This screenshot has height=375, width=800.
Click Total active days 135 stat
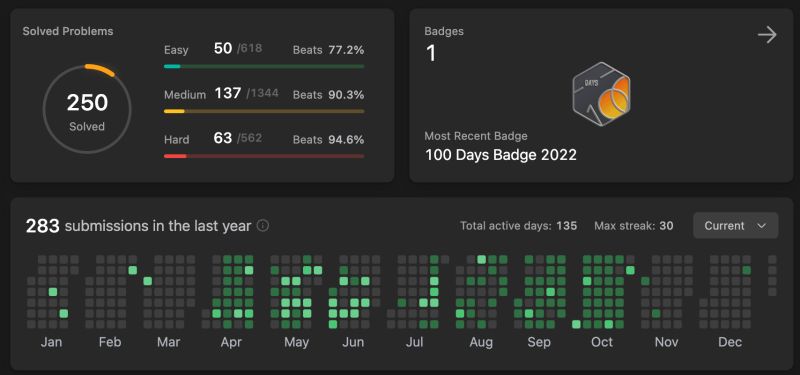518,226
